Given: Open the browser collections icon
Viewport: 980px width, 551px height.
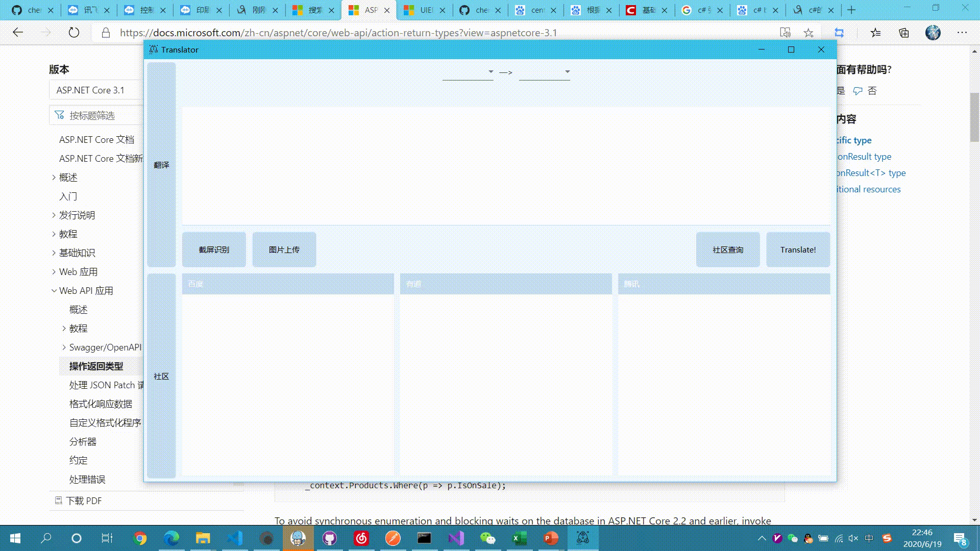Looking at the screenshot, I should [x=904, y=33].
